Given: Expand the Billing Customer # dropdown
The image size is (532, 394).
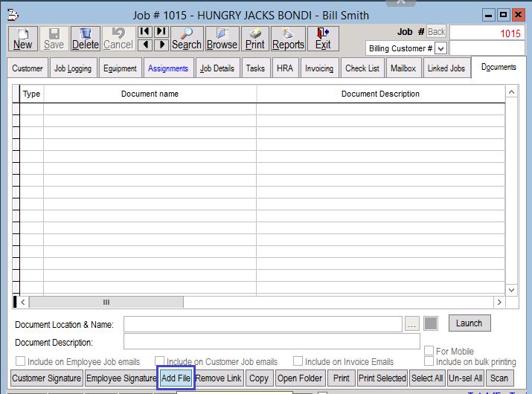Looking at the screenshot, I should pos(440,48).
